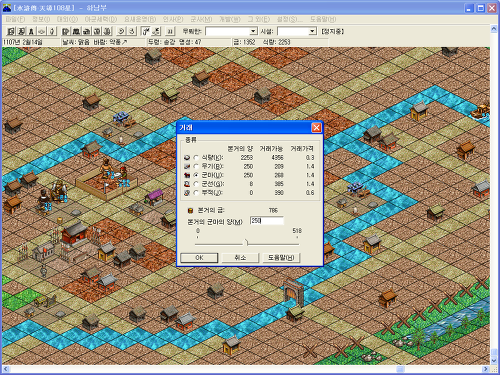Open the 설정(S) menu
The image size is (500, 375).
click(x=290, y=19)
